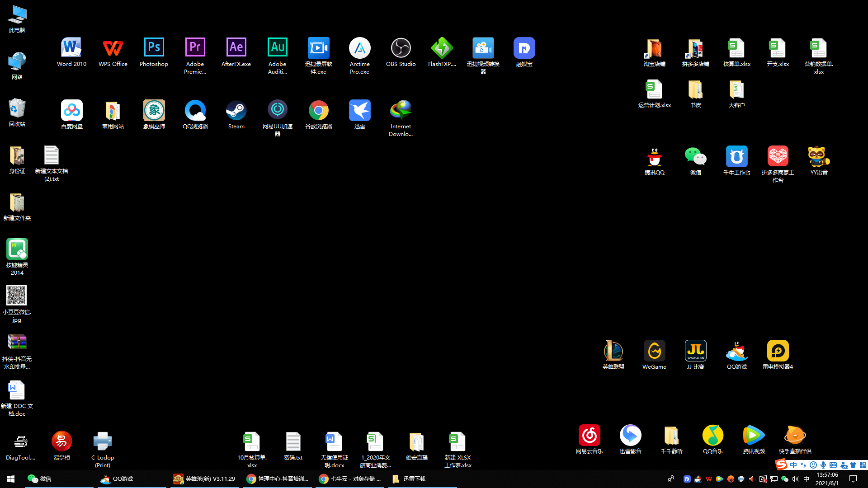Select 易掌柜 desktop icon
The image size is (868, 488).
click(61, 446)
